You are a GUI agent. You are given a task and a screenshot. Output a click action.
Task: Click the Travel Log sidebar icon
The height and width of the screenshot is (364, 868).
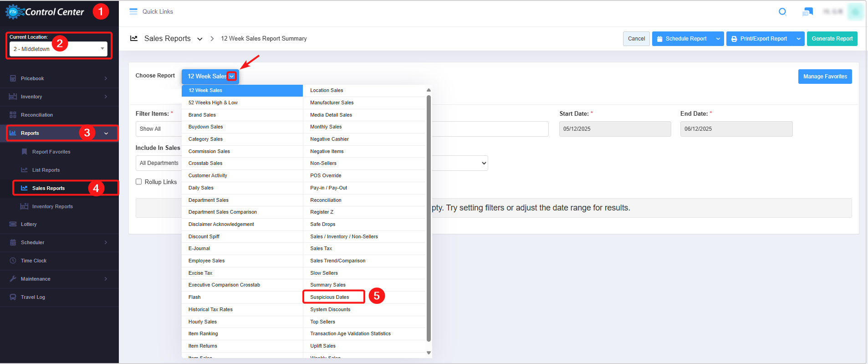[13, 297]
